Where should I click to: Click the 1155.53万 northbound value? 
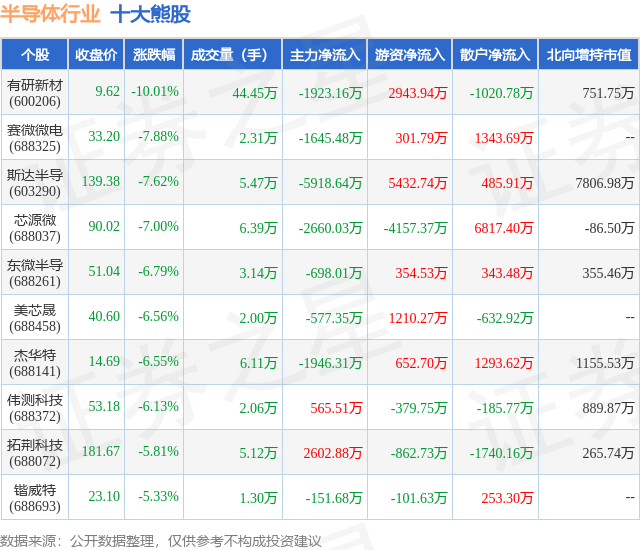click(x=605, y=363)
